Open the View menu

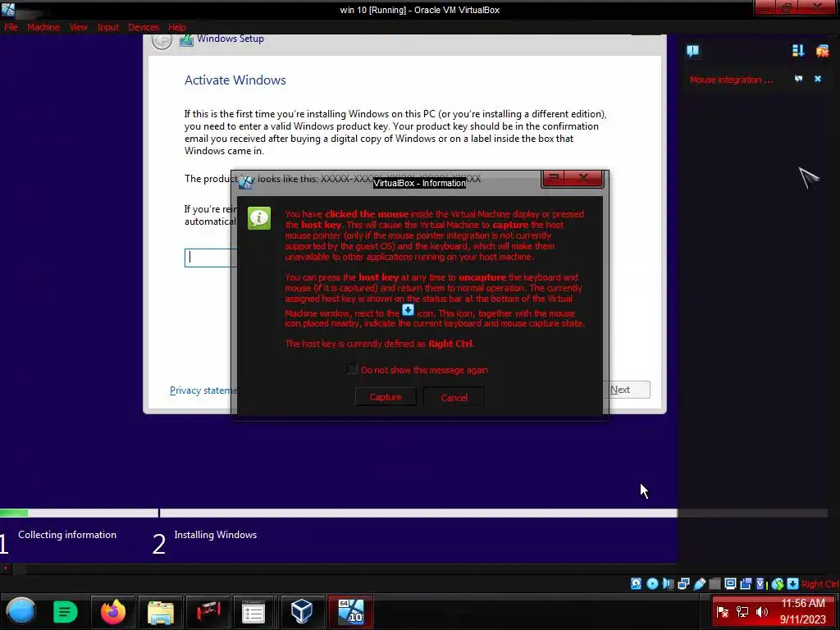pyautogui.click(x=78, y=27)
